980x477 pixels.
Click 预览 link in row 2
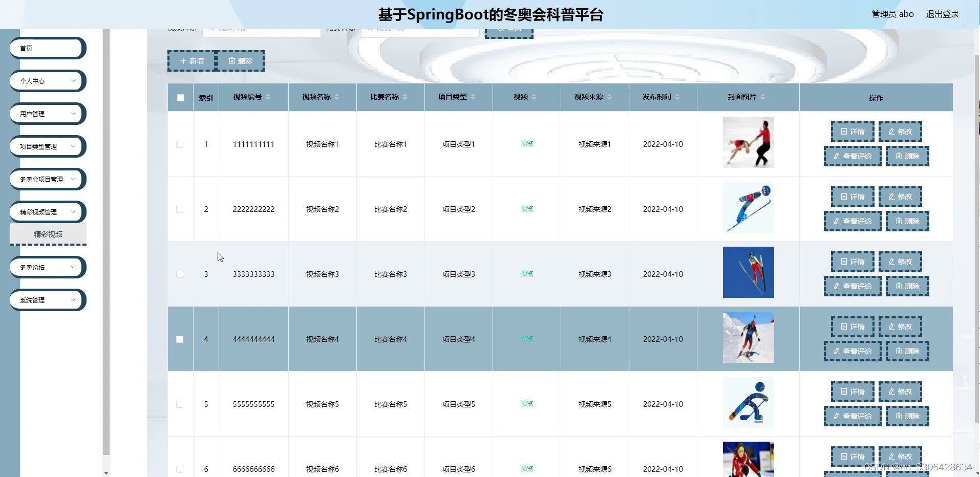point(527,209)
